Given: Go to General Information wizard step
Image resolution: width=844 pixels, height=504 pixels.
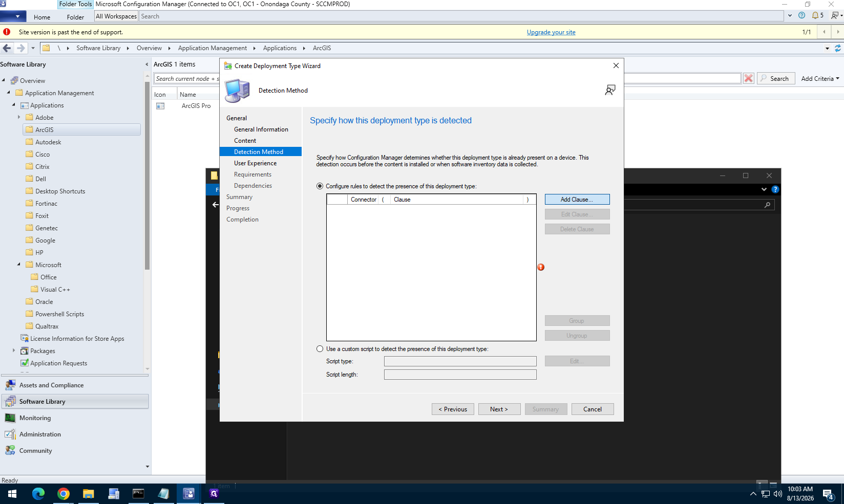Looking at the screenshot, I should 261,129.
